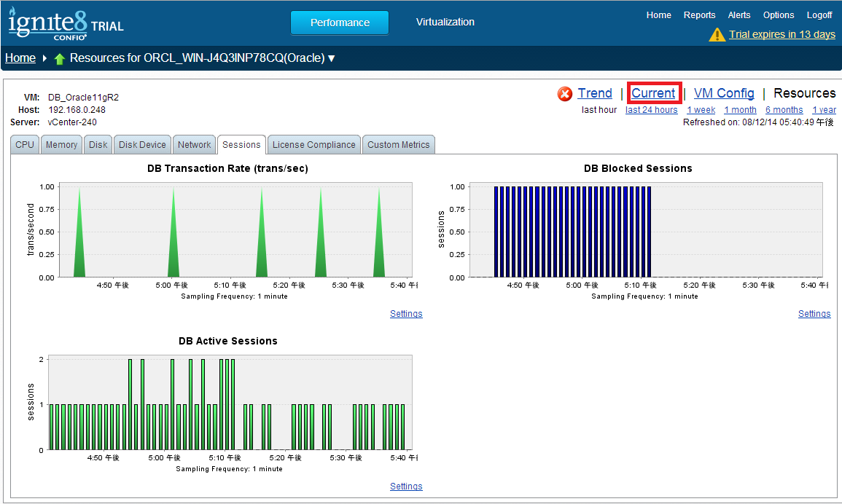Open the Performance section
The width and height of the screenshot is (842, 504).
pyautogui.click(x=340, y=23)
